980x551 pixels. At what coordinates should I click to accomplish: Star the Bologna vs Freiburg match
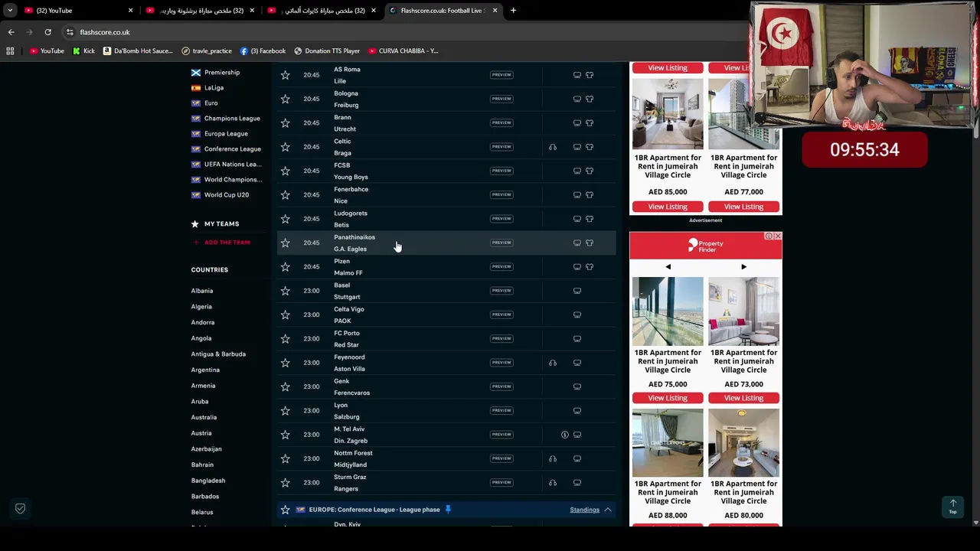(285, 99)
